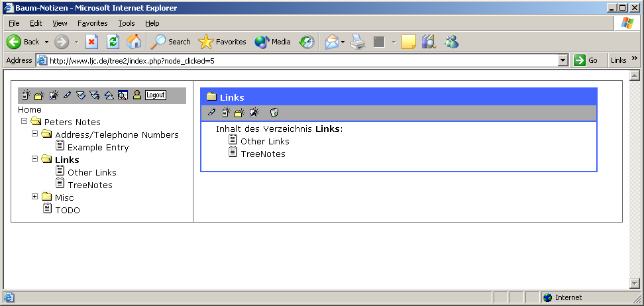Open address bar dropdown arrow
This screenshot has height=306, width=644.
pyautogui.click(x=563, y=61)
